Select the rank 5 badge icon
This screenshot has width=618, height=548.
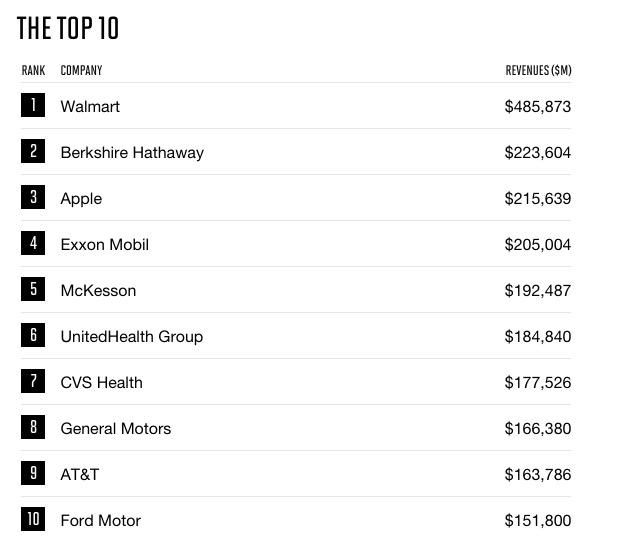pyautogui.click(x=33, y=289)
